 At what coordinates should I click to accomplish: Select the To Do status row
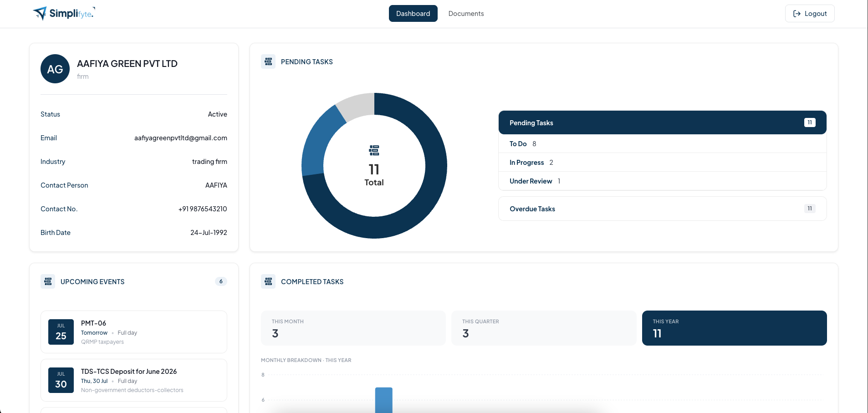663,144
